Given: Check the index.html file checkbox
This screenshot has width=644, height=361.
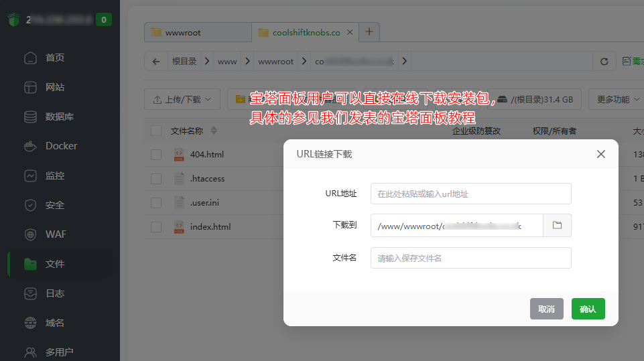Looking at the screenshot, I should tap(156, 226).
